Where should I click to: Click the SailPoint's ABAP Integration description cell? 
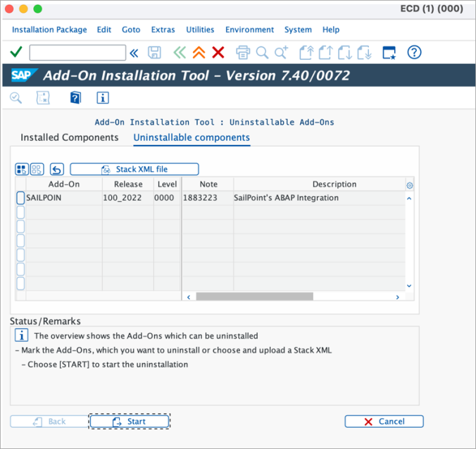(x=320, y=198)
